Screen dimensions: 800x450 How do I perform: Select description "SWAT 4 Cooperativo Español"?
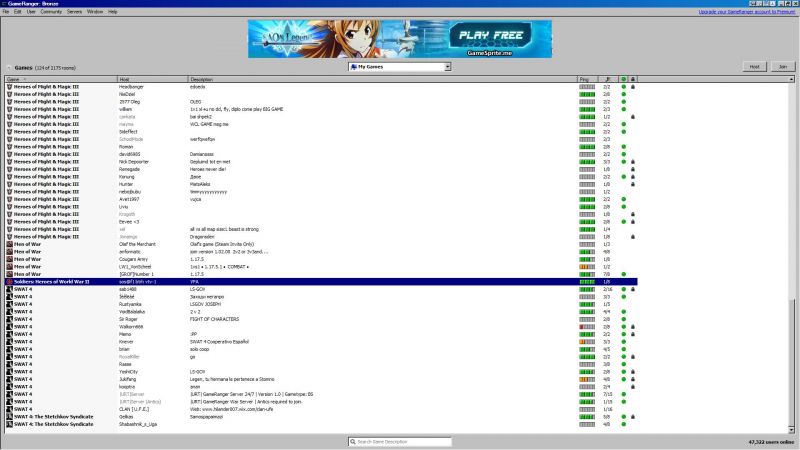click(x=219, y=342)
